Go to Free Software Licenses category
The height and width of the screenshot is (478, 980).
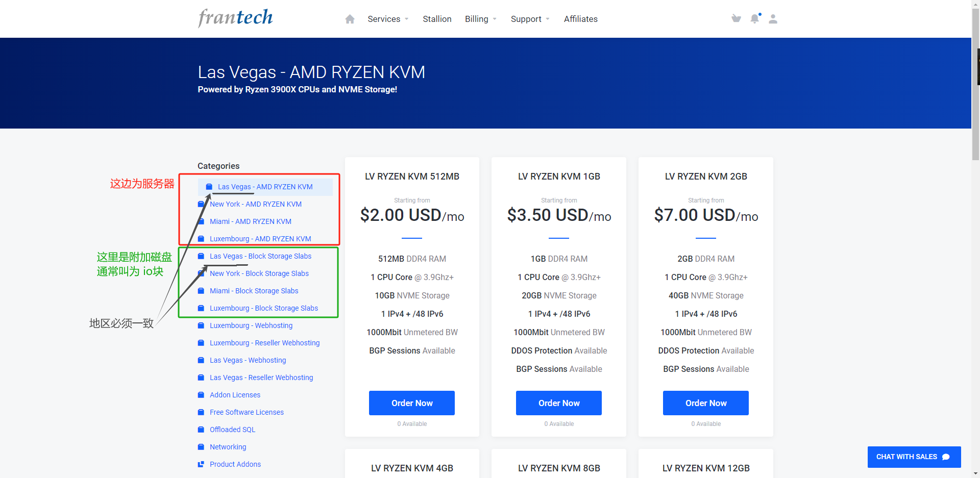tap(247, 412)
